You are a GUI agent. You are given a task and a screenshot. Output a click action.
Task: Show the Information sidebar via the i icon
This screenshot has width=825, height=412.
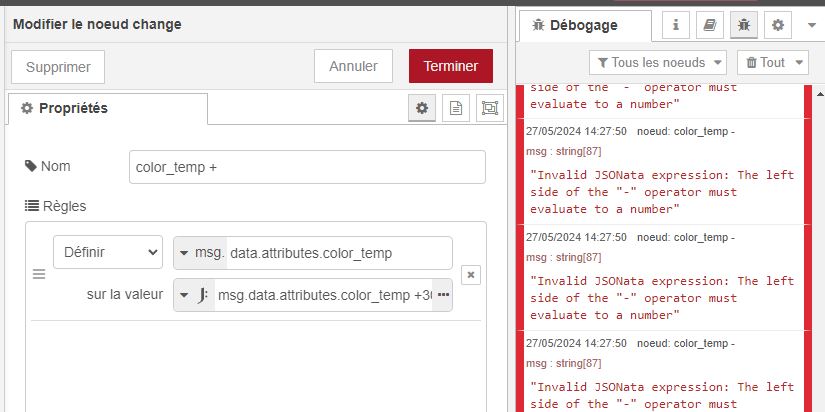click(677, 25)
